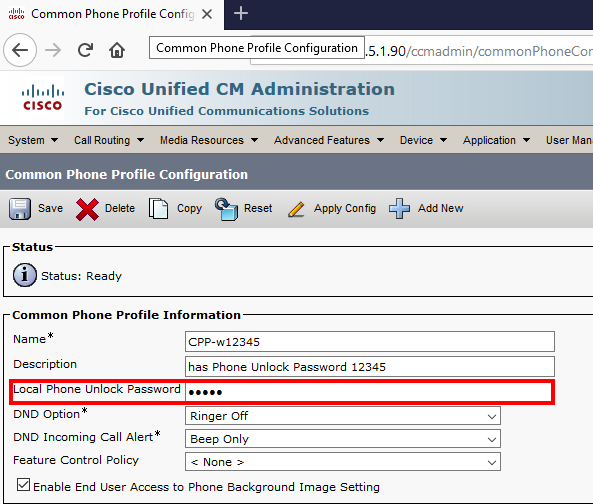
Task: Click the Add New plus icon
Action: click(399, 208)
